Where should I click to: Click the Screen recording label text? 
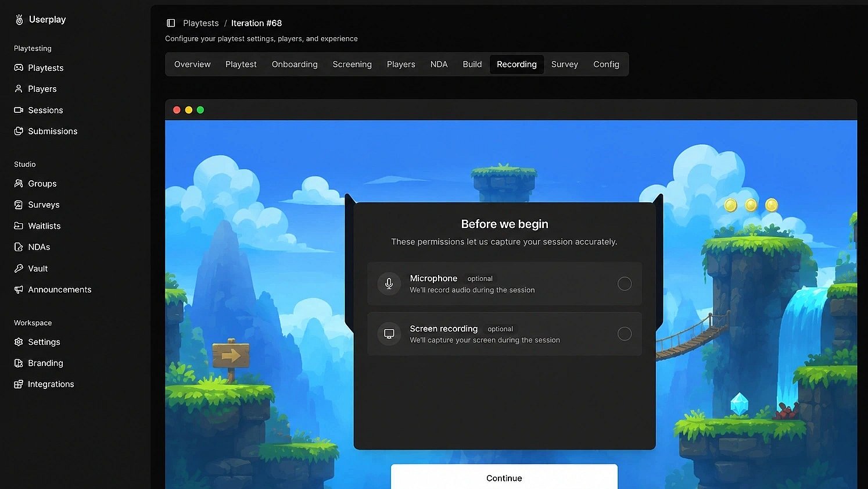443,329
